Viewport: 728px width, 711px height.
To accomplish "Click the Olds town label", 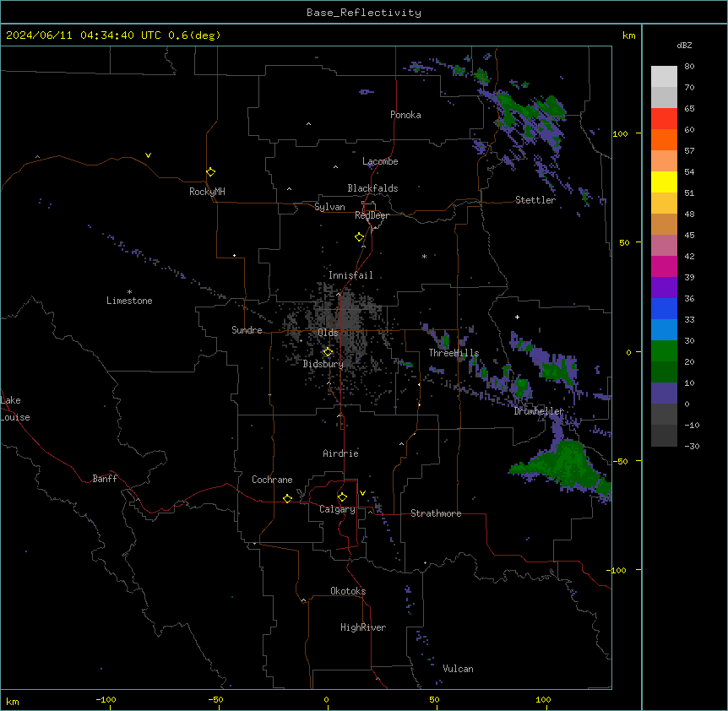I will [x=328, y=333].
